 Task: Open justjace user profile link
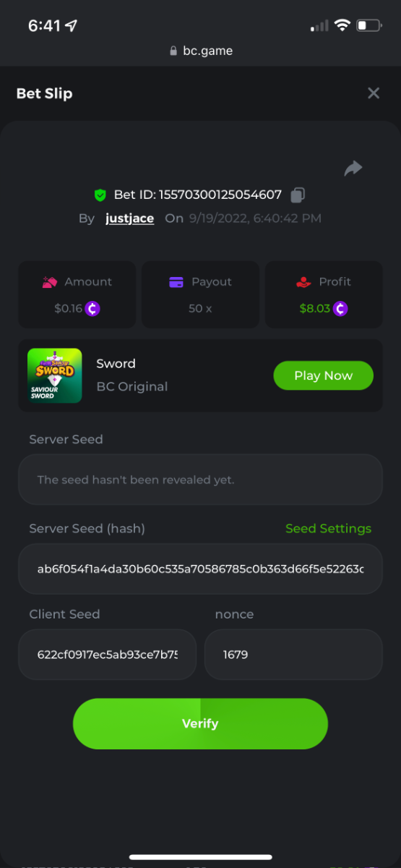(x=129, y=218)
